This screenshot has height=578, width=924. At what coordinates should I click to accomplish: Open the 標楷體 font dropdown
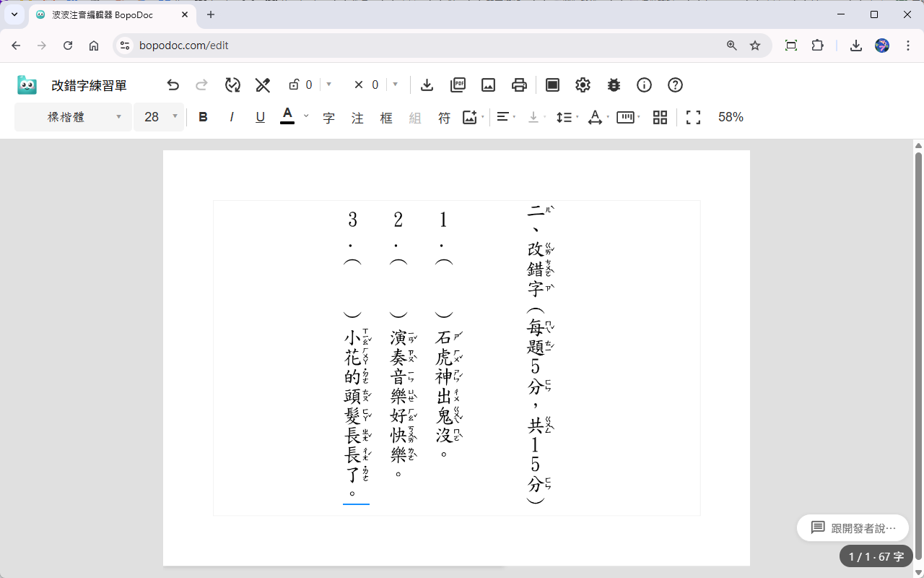[x=72, y=116]
